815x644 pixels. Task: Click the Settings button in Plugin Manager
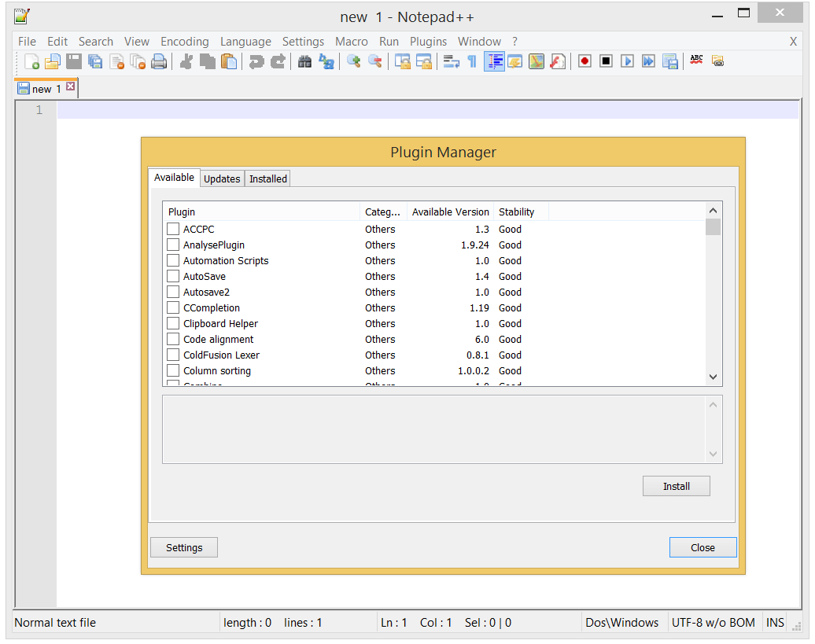[x=184, y=547]
